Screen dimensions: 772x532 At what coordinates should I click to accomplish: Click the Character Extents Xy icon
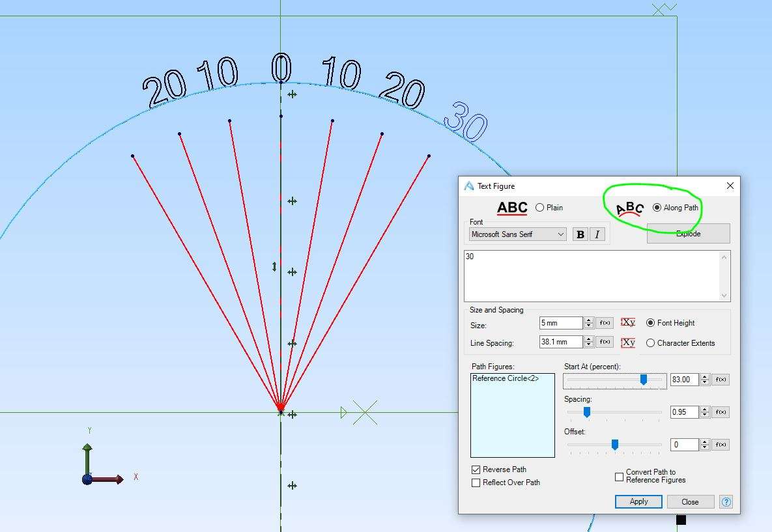(628, 343)
